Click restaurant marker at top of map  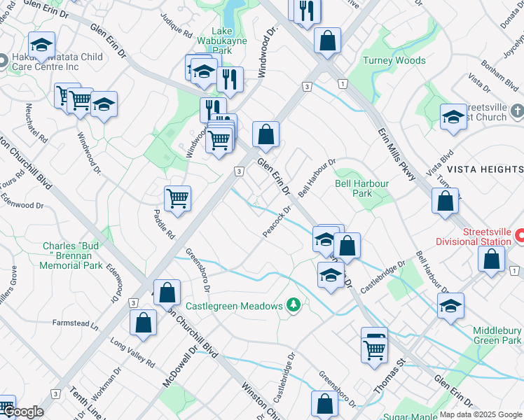(x=307, y=12)
